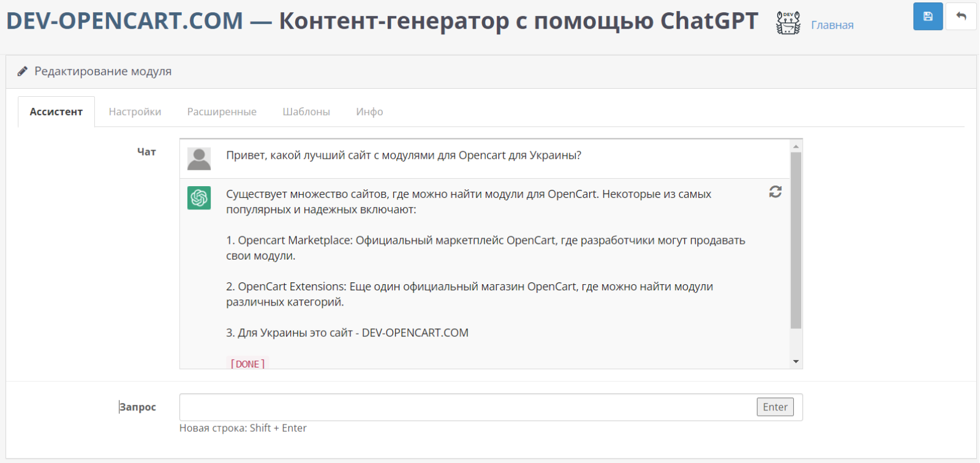Click the chat scrollbar up arrow

[x=796, y=146]
